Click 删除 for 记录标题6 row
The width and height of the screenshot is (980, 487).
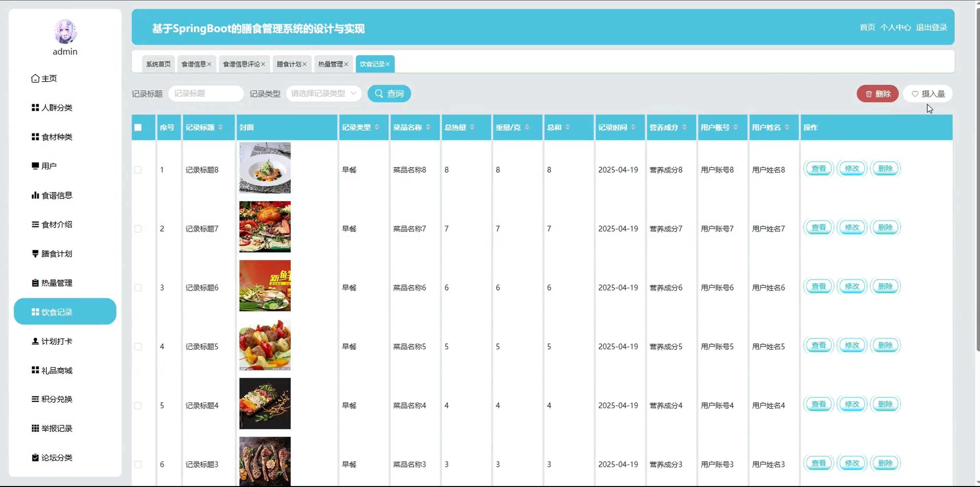(x=886, y=286)
